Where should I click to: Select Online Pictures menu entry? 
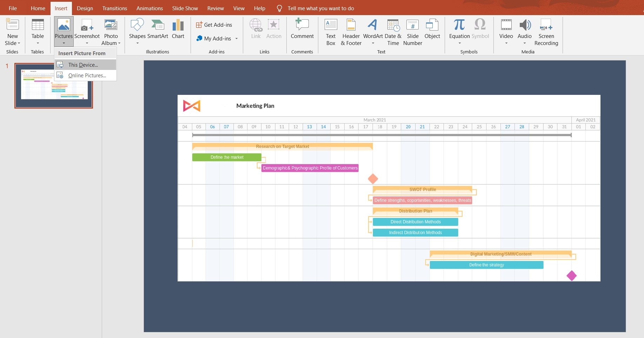(x=87, y=75)
